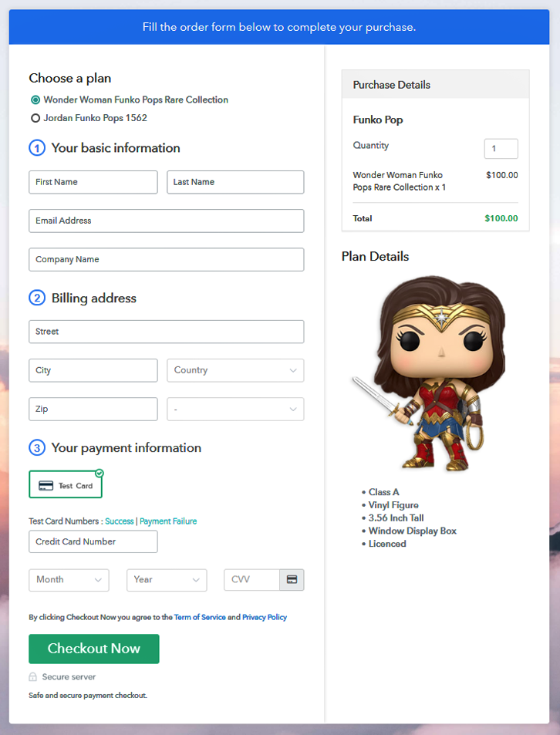Edit the Quantity field value
This screenshot has height=735, width=560.
coord(501,149)
